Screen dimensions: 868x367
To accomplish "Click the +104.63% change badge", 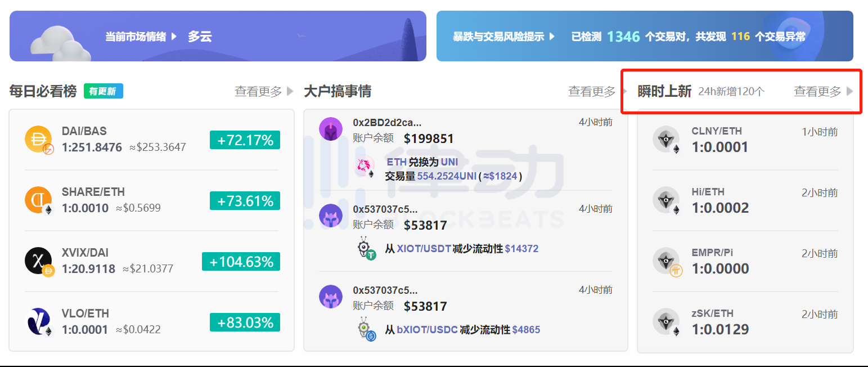I will tap(241, 262).
